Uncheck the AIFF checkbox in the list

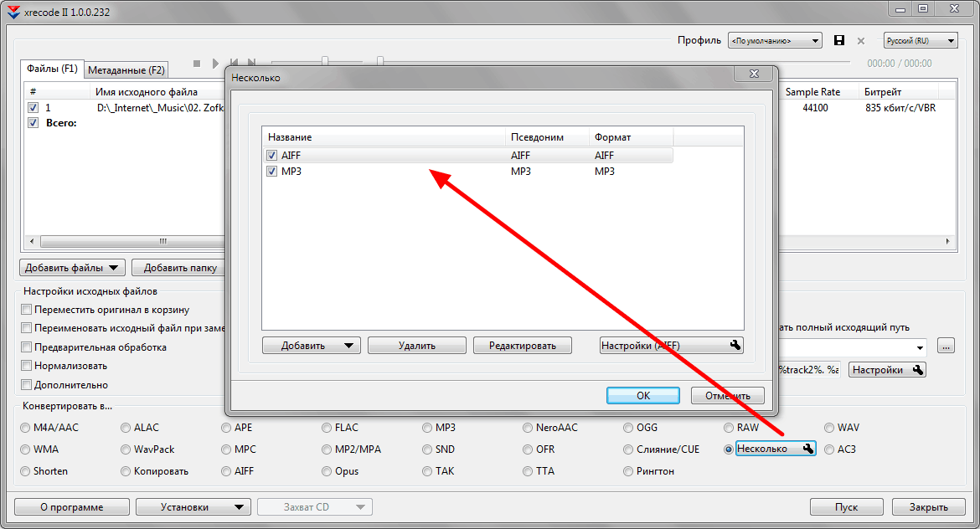(x=272, y=156)
